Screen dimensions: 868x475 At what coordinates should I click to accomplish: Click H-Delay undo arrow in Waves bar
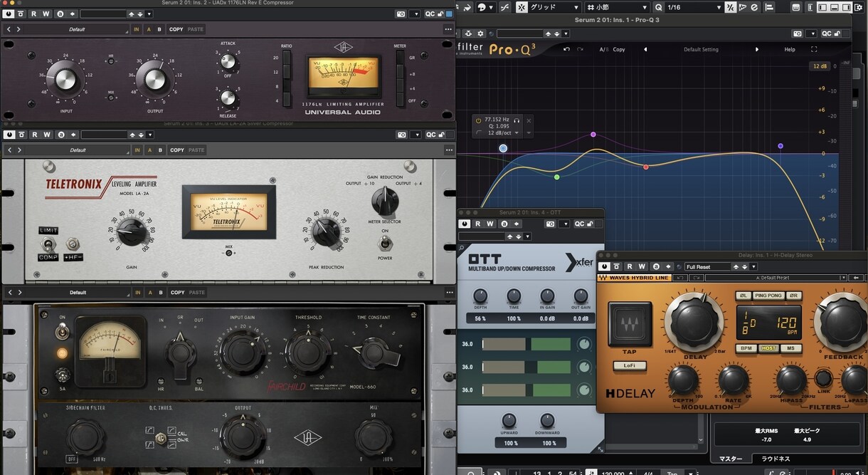coord(679,277)
